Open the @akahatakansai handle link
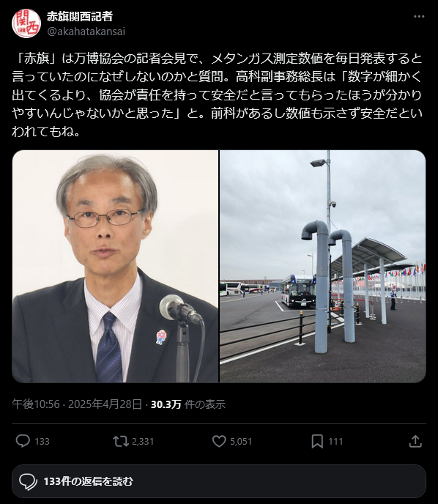The height and width of the screenshot is (504, 438). pyautogui.click(x=86, y=31)
